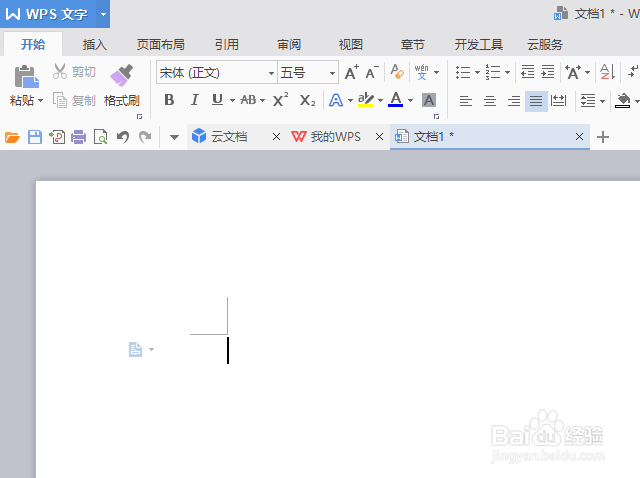Close the 文档1 document tab
The image size is (640, 478).
(x=580, y=137)
